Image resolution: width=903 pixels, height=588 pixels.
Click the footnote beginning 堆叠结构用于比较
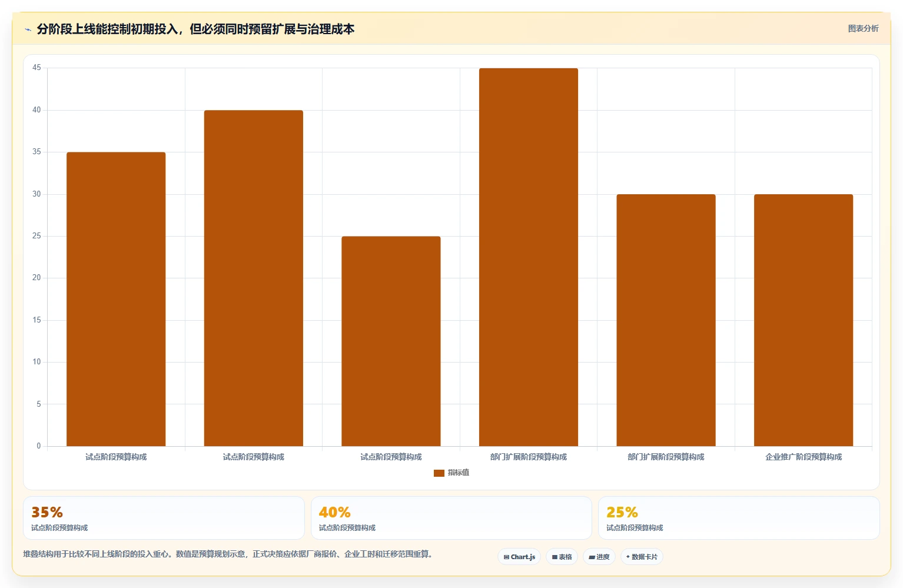click(229, 554)
